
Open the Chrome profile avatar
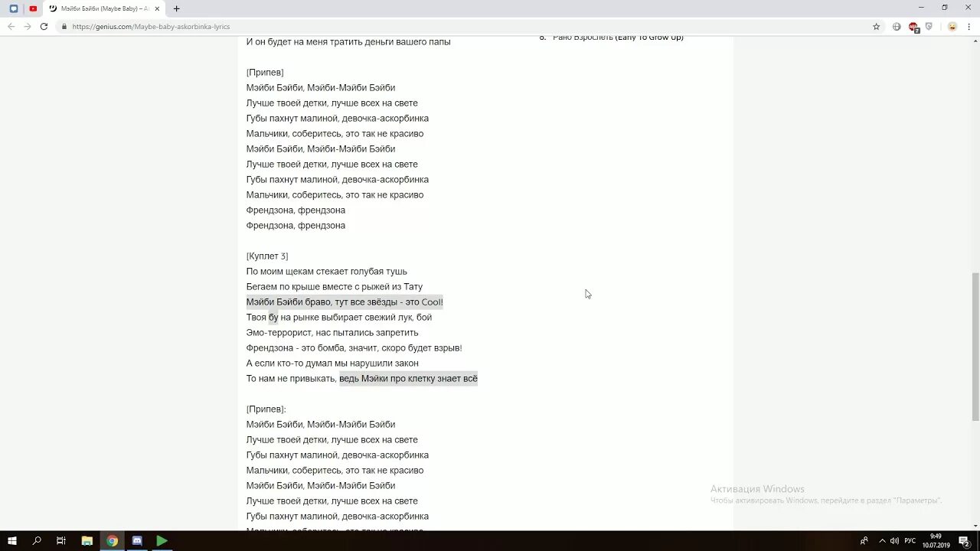[952, 26]
